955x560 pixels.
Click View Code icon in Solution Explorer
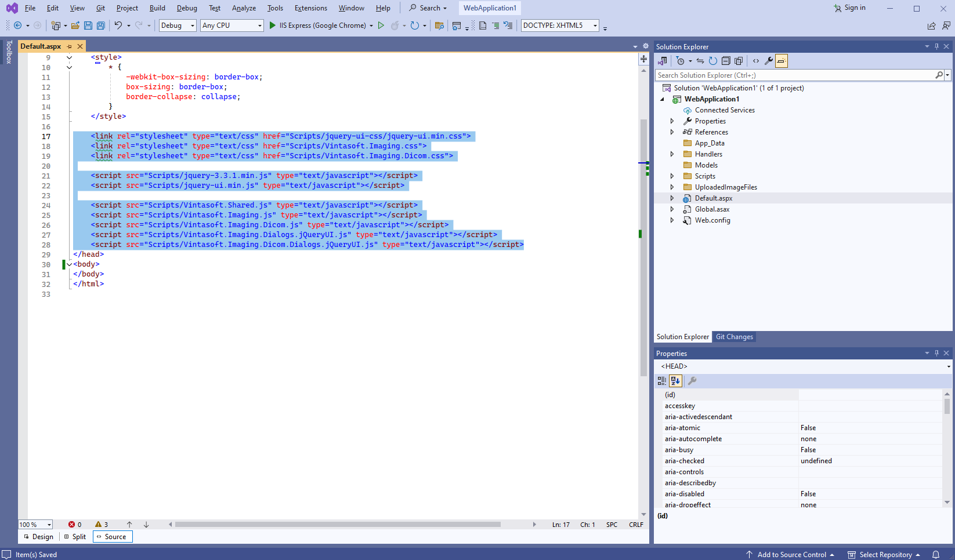click(755, 61)
